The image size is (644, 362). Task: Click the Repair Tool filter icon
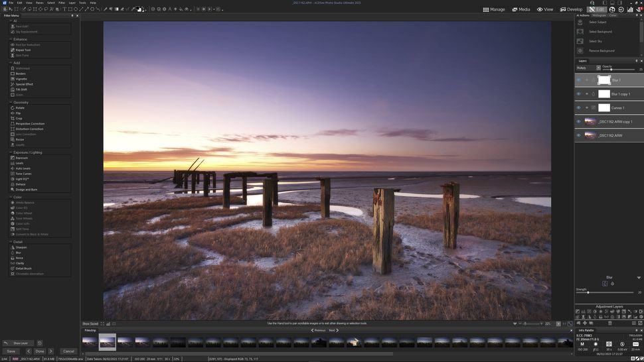tap(13, 50)
